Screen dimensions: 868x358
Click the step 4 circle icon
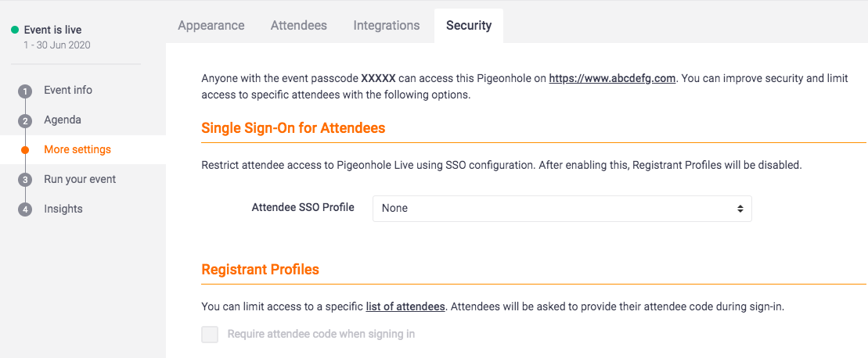25,209
